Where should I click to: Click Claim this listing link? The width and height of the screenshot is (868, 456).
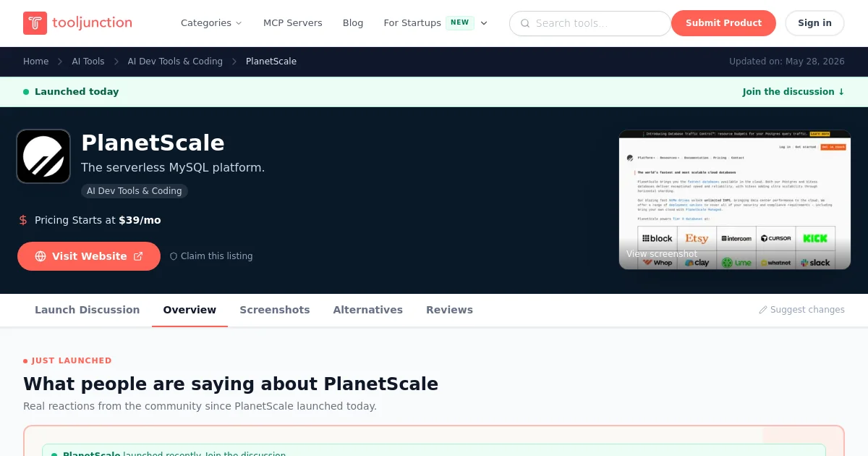[x=211, y=256]
